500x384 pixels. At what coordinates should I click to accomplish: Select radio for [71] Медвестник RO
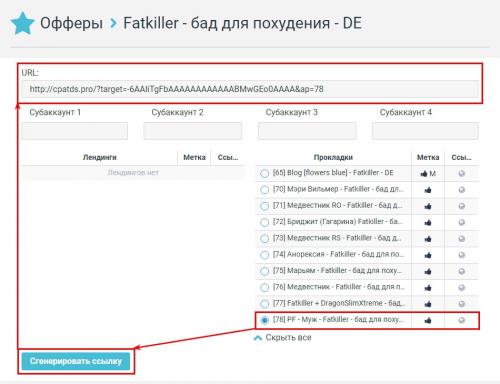pos(265,206)
